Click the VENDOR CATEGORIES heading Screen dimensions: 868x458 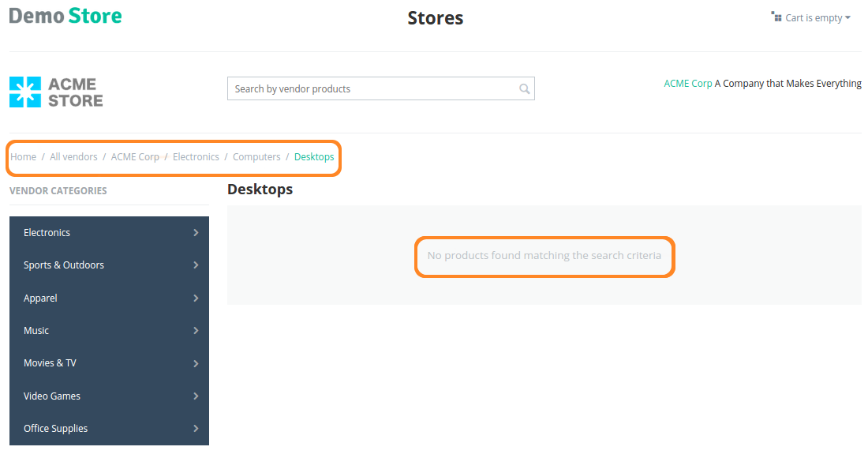click(x=58, y=190)
